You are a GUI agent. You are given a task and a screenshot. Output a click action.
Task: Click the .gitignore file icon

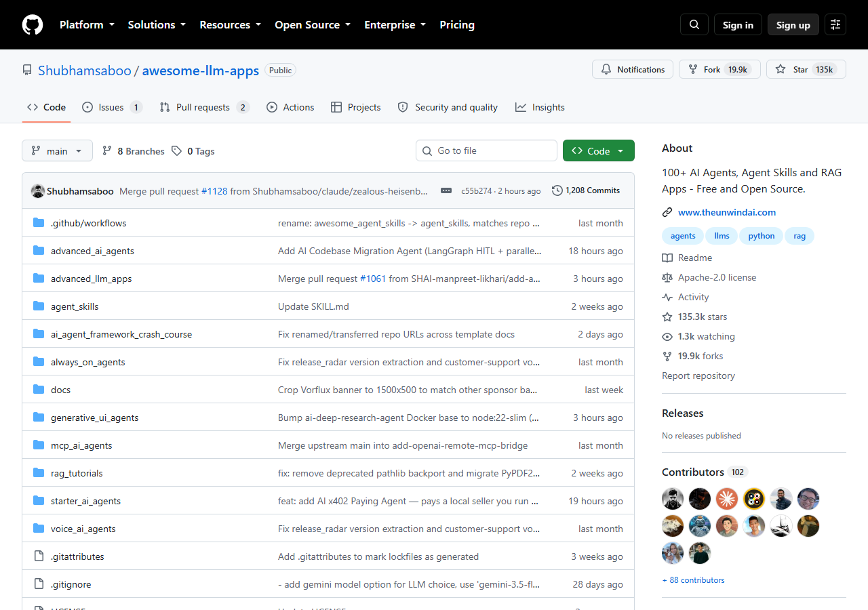[39, 584]
